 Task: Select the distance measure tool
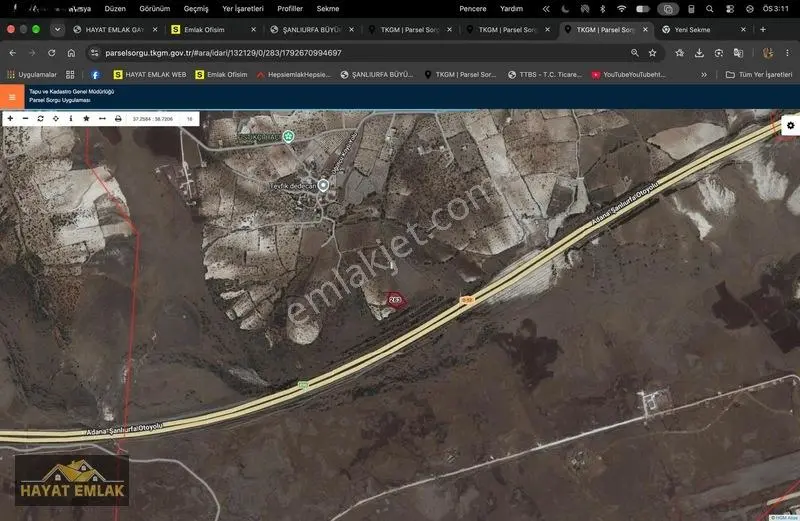pos(102,118)
